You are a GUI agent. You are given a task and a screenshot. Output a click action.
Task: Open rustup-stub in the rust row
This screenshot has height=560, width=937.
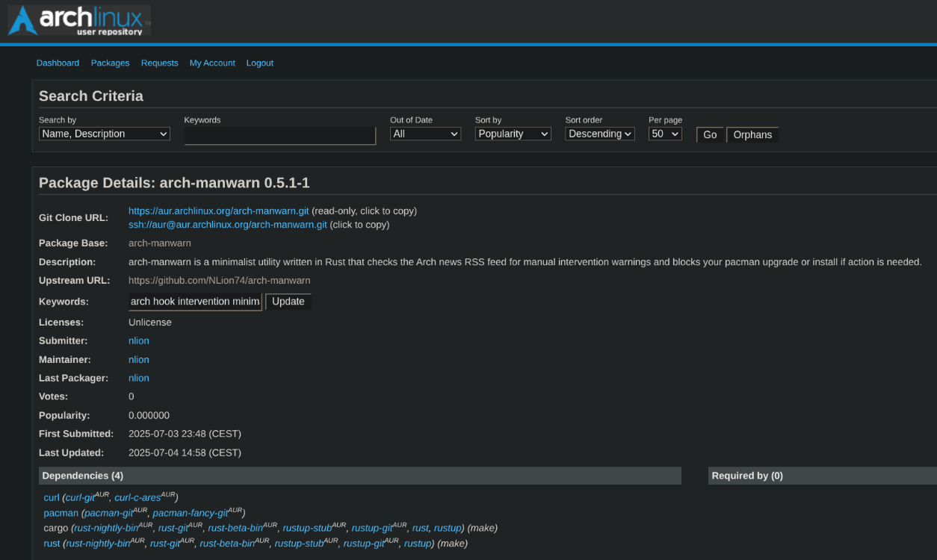point(299,544)
